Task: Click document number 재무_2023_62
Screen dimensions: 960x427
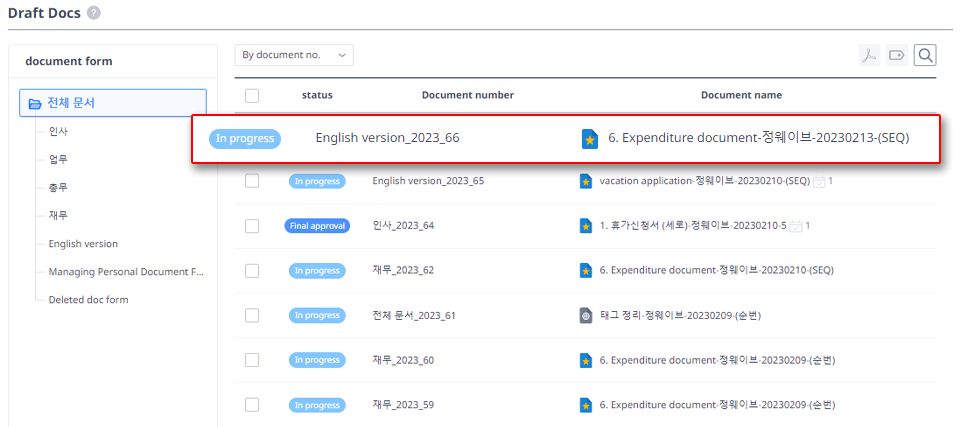Action: coord(403,270)
